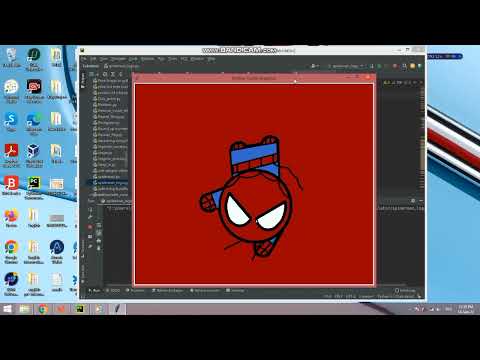The height and width of the screenshot is (360, 480).
Task: Open the Event Log button
Action: [x=405, y=291]
